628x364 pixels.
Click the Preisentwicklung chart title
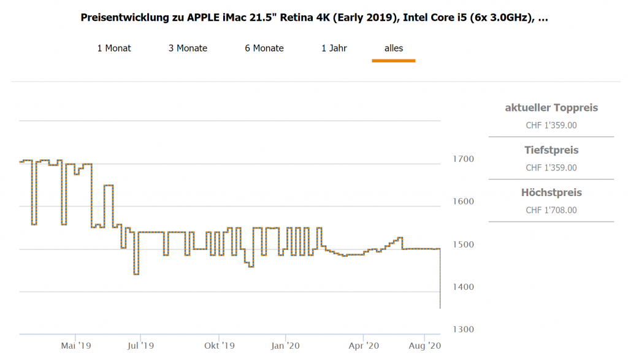tap(314, 17)
